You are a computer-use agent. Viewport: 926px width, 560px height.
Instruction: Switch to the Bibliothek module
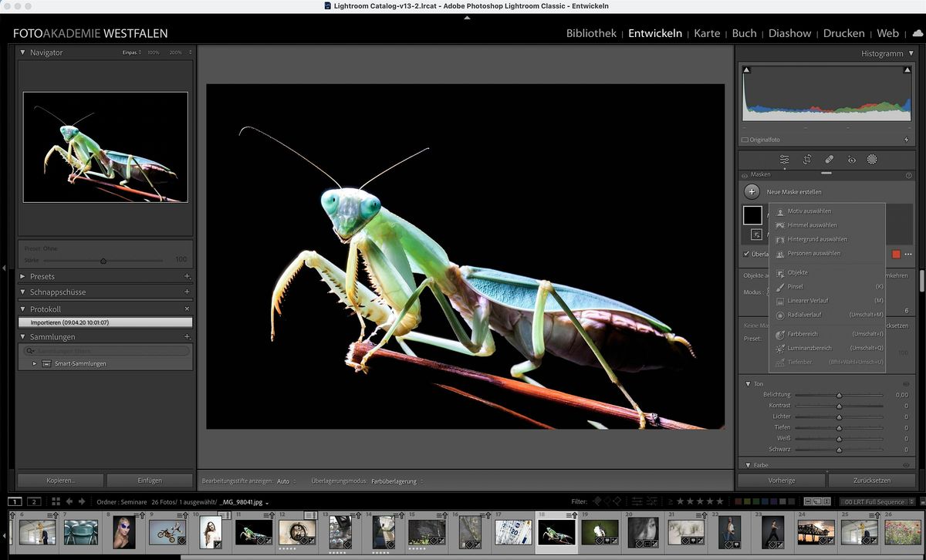(x=590, y=33)
